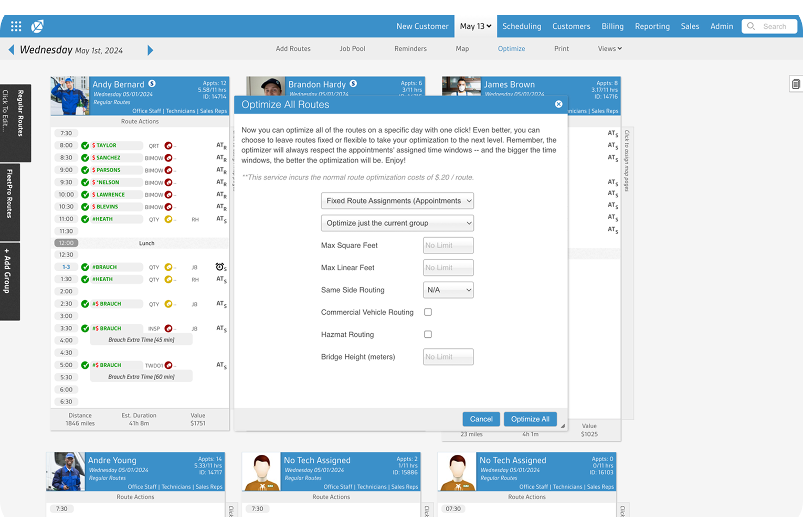Click red status icon on NELSON row

(168, 183)
